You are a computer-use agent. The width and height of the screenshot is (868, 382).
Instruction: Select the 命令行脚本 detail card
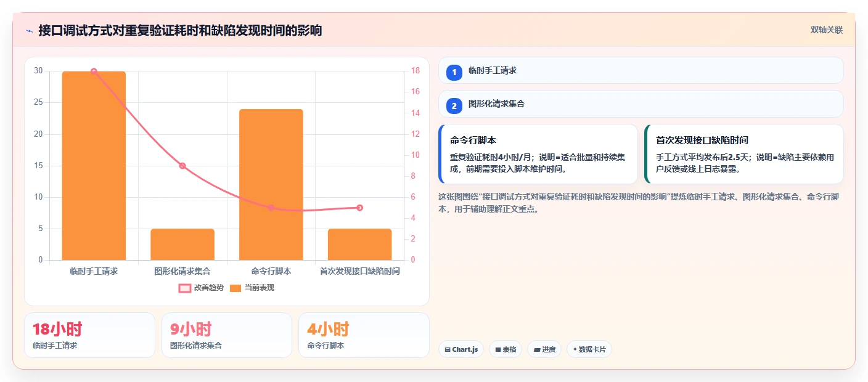[x=538, y=154]
